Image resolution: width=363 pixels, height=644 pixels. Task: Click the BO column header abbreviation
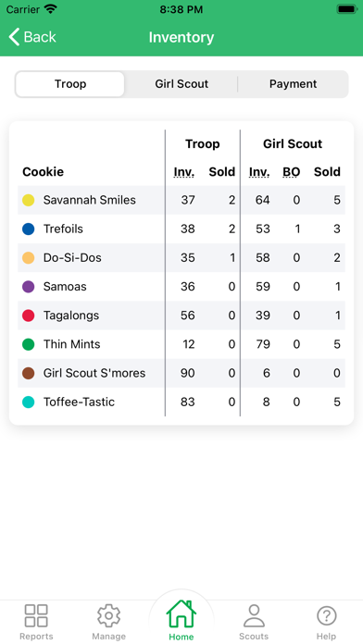[x=291, y=172]
